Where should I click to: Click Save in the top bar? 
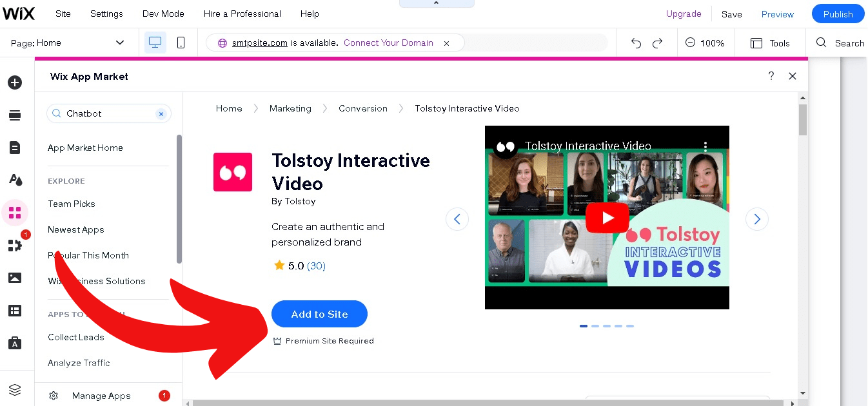coord(731,14)
